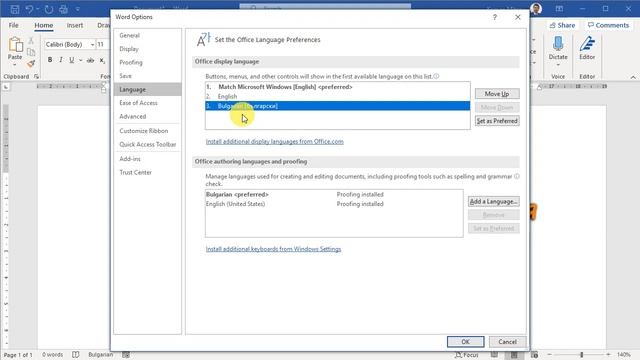Open Ribbon Display Options icon

click(559, 9)
